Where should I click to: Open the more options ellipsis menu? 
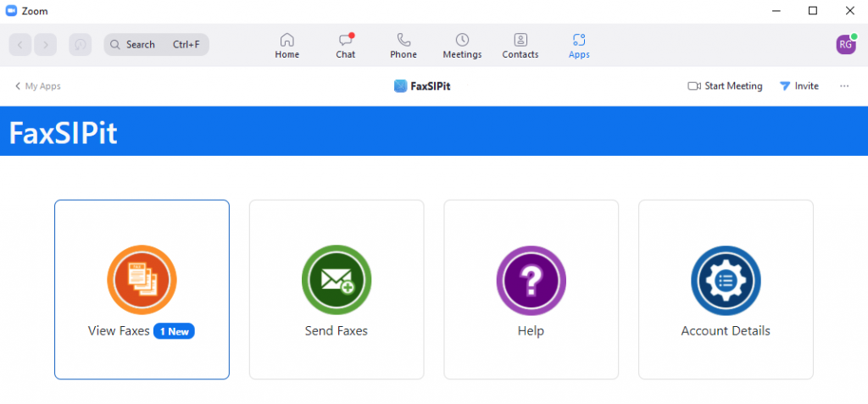click(x=844, y=86)
